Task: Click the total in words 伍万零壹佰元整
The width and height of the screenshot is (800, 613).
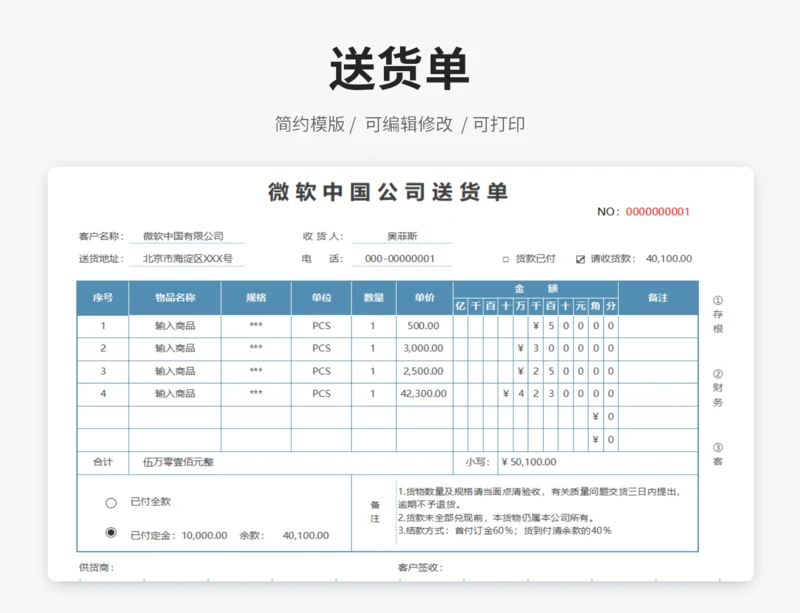Action: pos(178,462)
